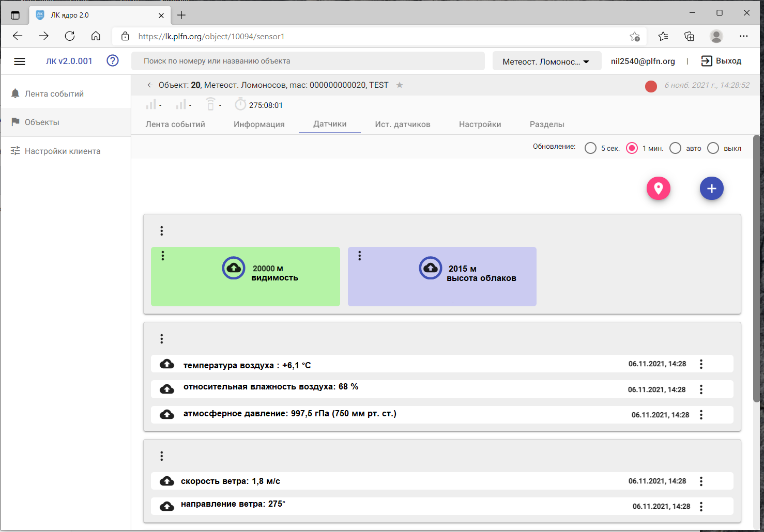Open browser tab actions menu icon
764x532 pixels.
[x=15, y=15]
